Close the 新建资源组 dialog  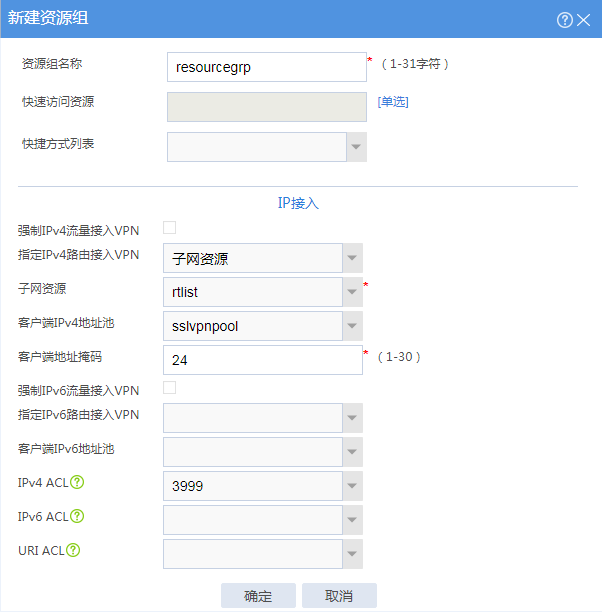pos(584,20)
